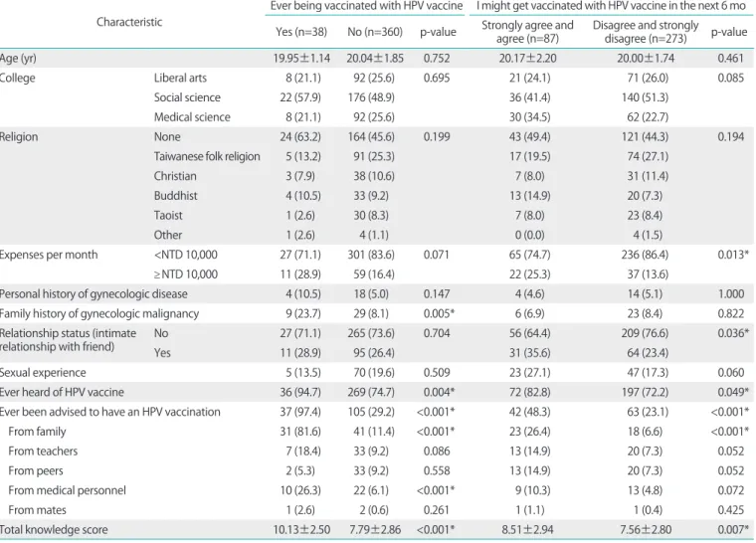Click the 'Social science' subcategory
This screenshot has height=543, width=756.
pyautogui.click(x=187, y=97)
